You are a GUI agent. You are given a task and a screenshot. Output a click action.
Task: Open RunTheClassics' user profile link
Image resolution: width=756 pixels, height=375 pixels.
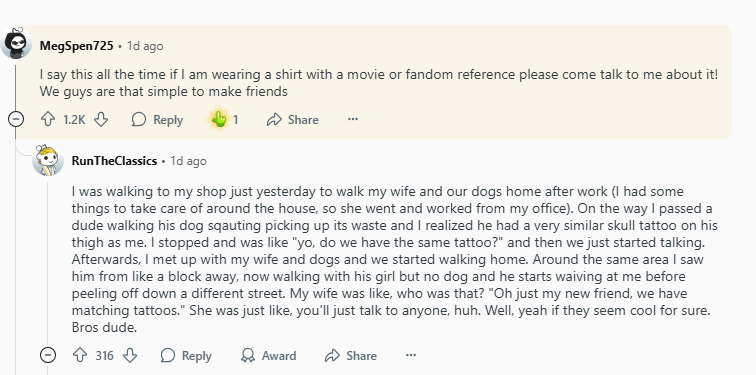[x=114, y=161]
